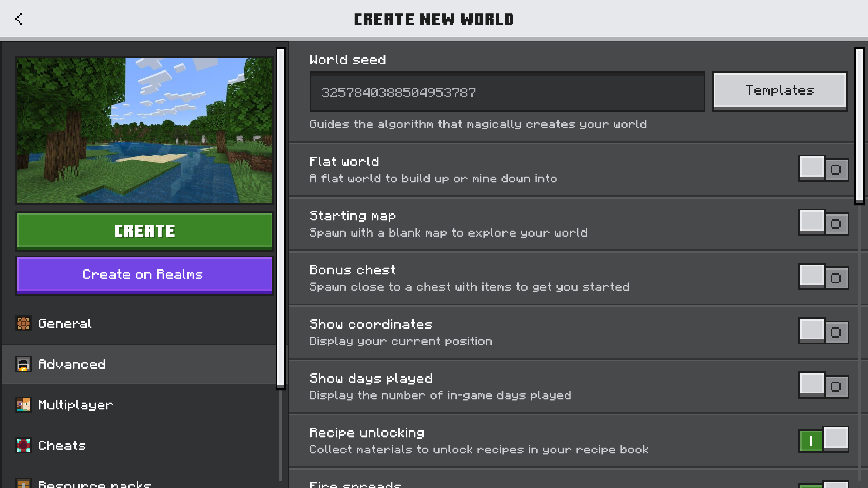Click the 'Recipe unlocking' label text
868x488 pixels.
point(367,433)
